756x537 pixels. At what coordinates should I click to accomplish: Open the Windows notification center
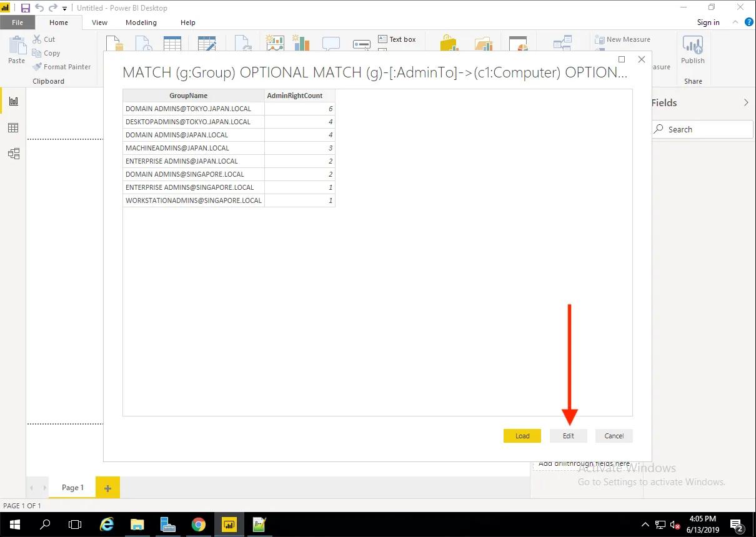tap(736, 525)
